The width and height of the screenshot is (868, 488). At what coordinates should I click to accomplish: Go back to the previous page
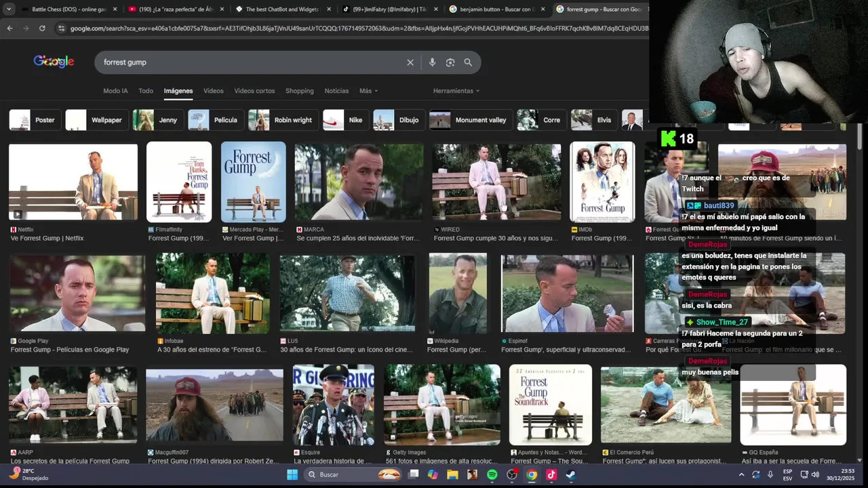point(9,28)
